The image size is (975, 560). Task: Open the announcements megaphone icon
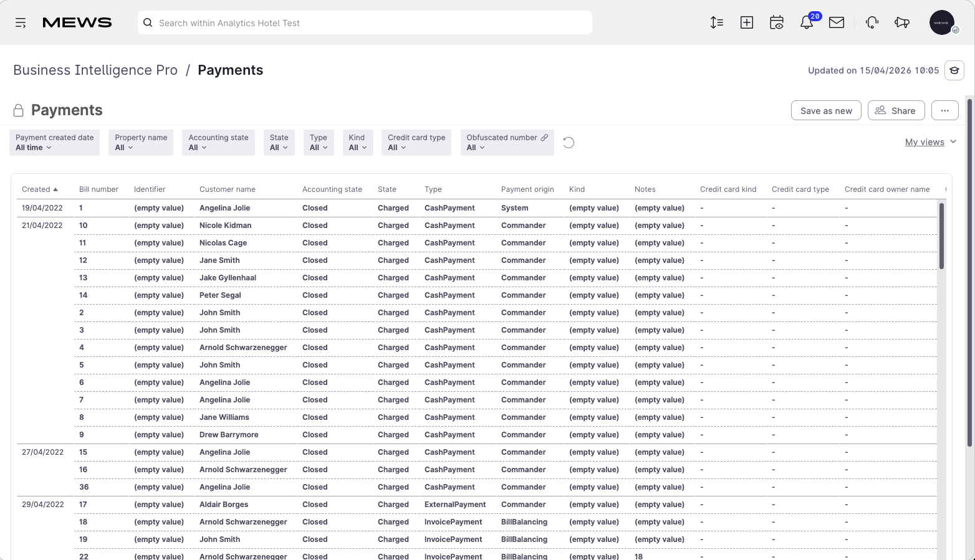coord(902,23)
